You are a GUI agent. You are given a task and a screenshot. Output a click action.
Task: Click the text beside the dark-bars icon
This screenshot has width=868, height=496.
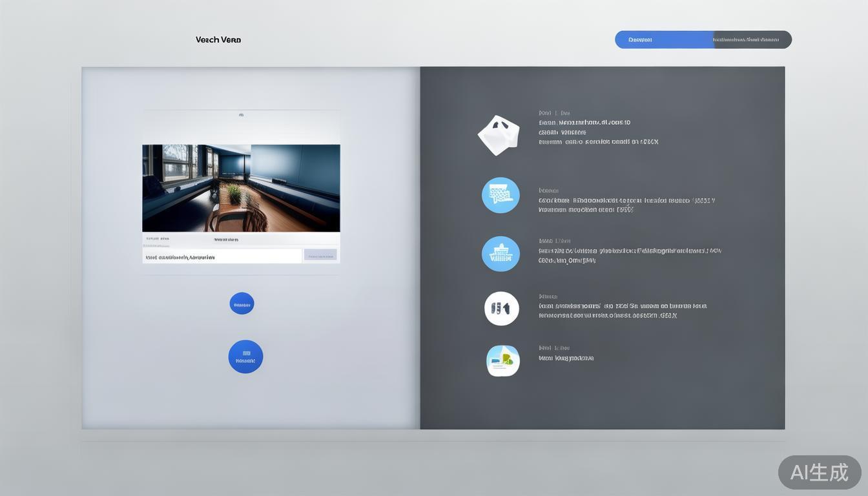click(622, 311)
